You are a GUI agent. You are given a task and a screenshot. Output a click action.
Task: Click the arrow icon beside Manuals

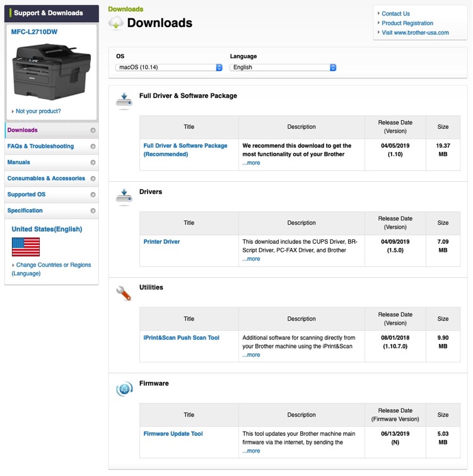point(93,162)
